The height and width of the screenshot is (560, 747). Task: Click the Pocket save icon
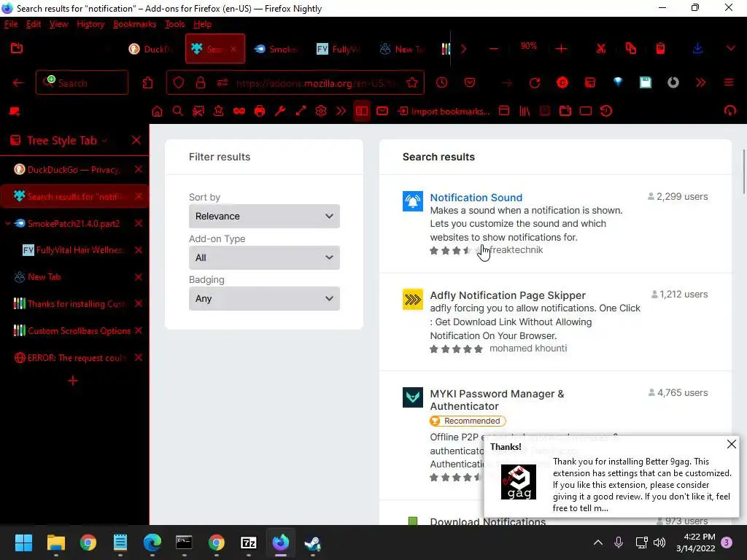tap(470, 83)
